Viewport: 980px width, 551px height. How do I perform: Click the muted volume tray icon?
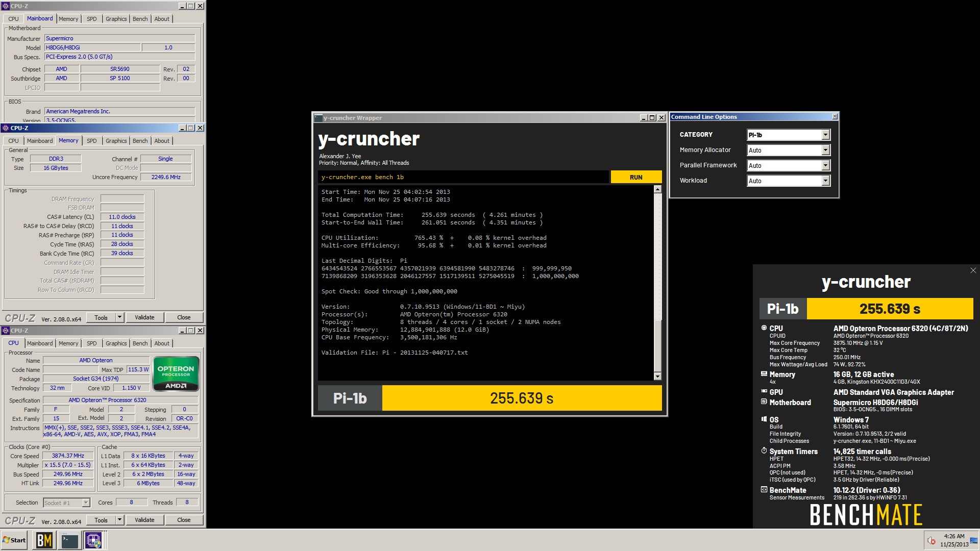pyautogui.click(x=931, y=541)
